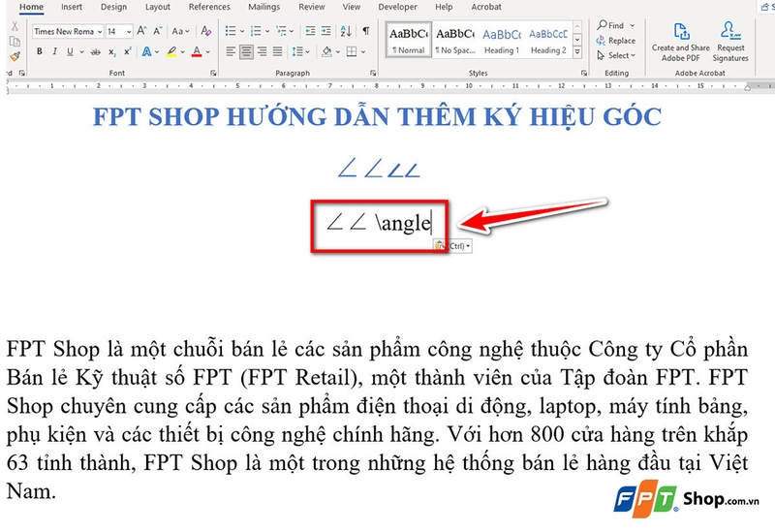Align text left
Image resolution: width=775 pixels, height=532 pixels.
tap(231, 51)
